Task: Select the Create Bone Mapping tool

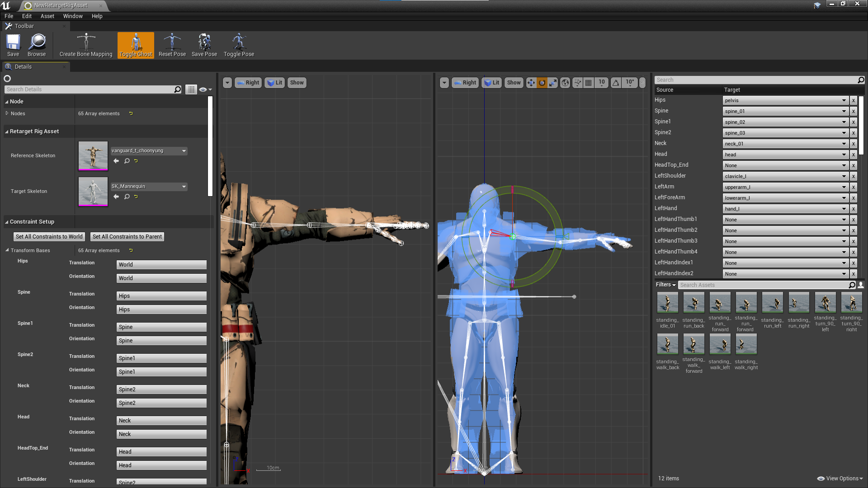Action: pyautogui.click(x=85, y=45)
